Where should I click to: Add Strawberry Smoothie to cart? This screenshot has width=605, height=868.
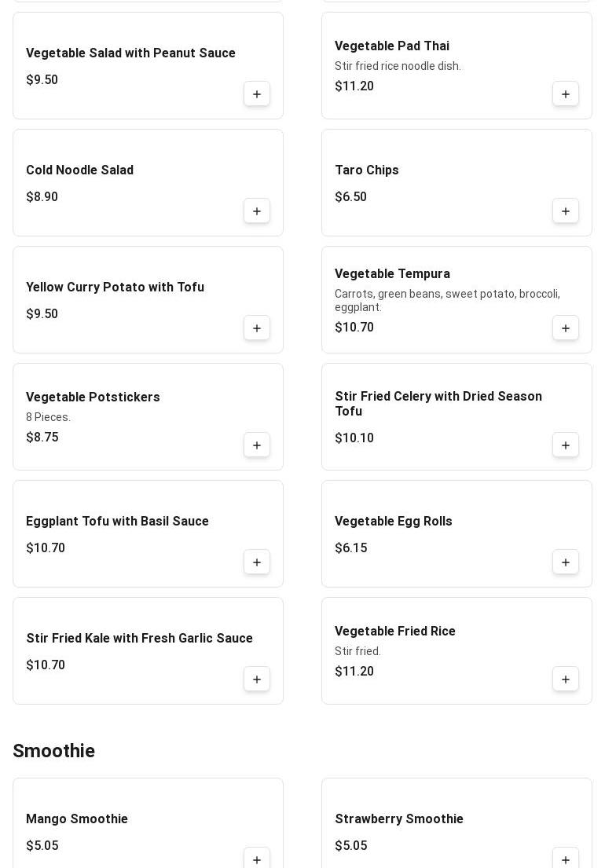[566, 859]
